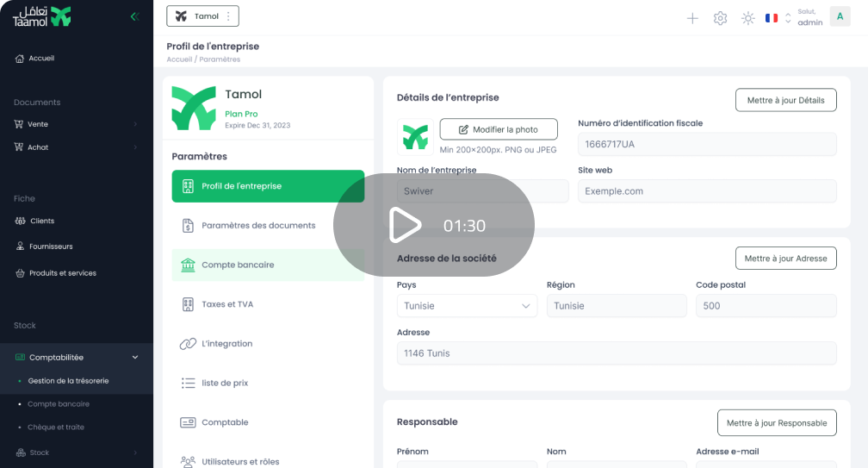Collapse the sidebar with double-chevron icon
The width and height of the screenshot is (868, 468).
(134, 16)
